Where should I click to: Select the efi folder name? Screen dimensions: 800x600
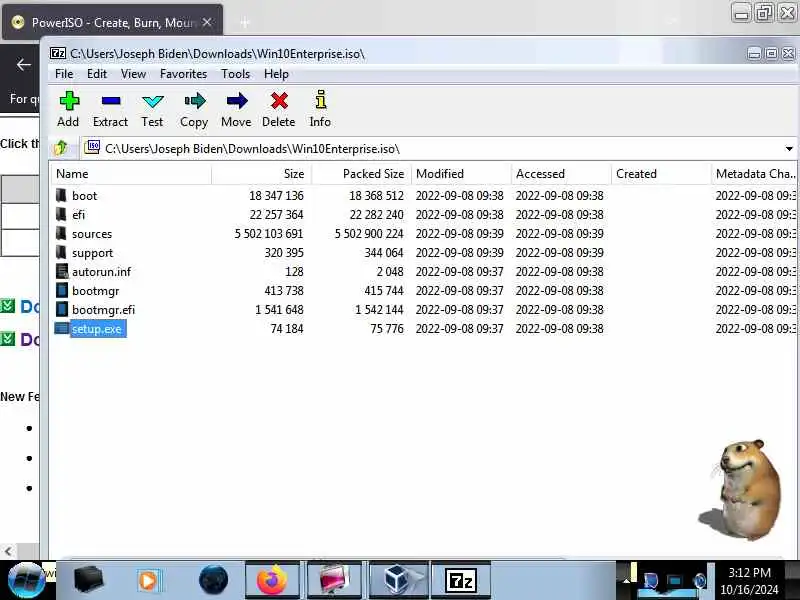click(x=79, y=214)
